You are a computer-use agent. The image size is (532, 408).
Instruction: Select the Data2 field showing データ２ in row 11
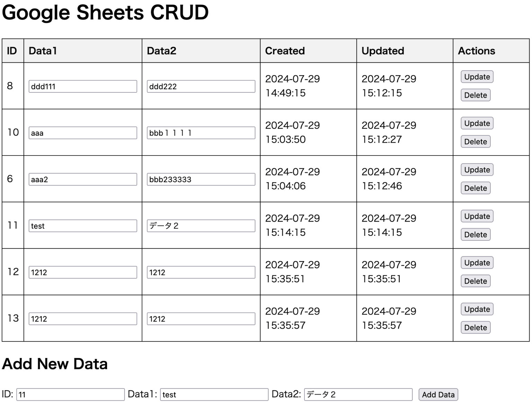[201, 225]
